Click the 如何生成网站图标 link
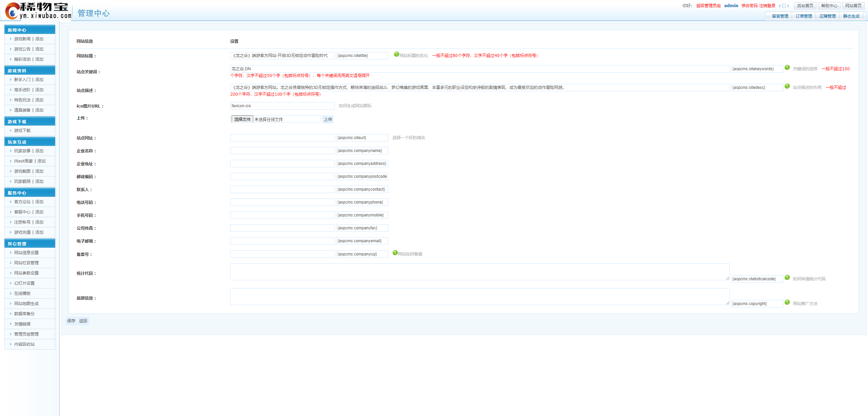Screen dimensions: 868x416 pos(355,106)
